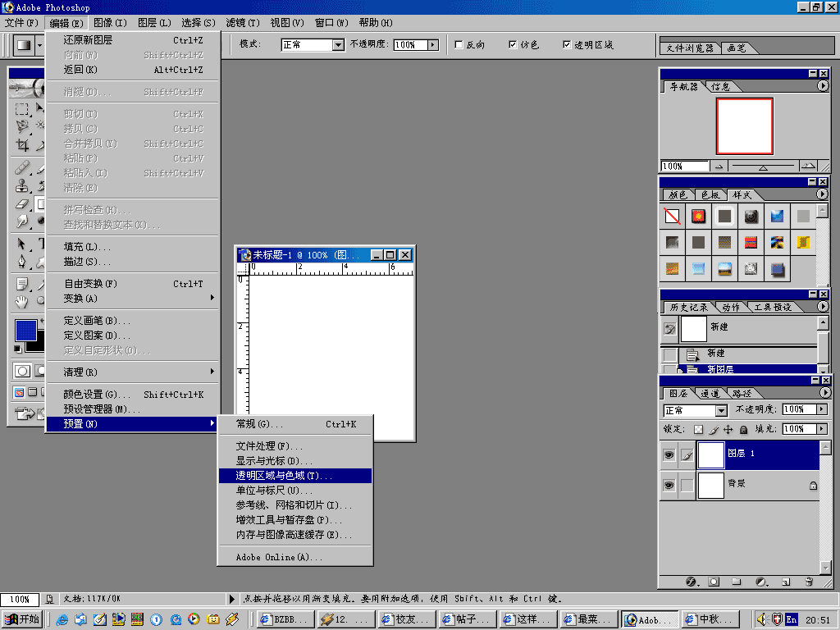
Task: Click the delete layer trash icon
Action: (x=809, y=582)
